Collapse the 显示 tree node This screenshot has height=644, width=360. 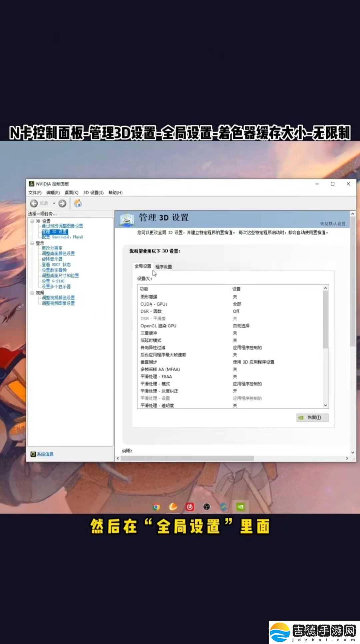coord(32,243)
